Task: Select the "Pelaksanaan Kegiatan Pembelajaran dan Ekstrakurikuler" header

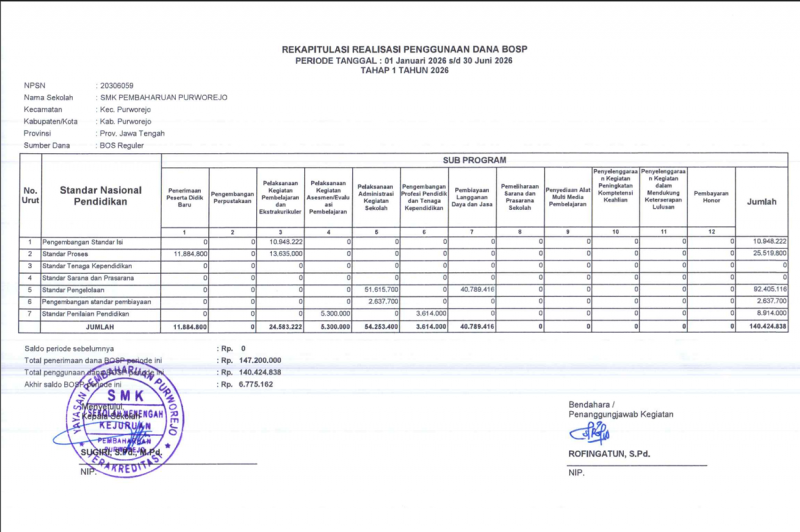Action: [280, 197]
